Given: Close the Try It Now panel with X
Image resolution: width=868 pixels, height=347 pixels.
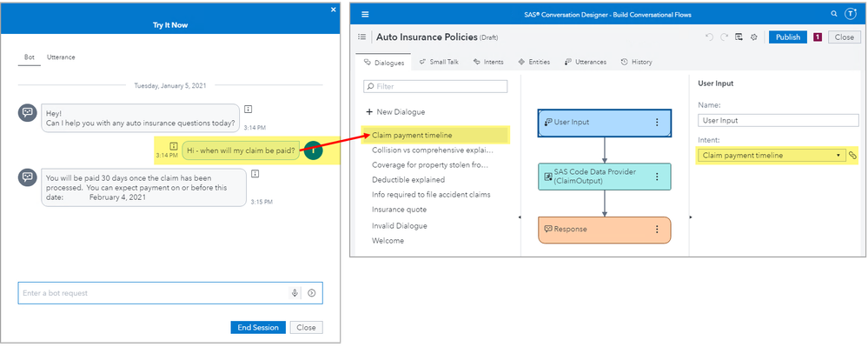Looking at the screenshot, I should pyautogui.click(x=334, y=10).
